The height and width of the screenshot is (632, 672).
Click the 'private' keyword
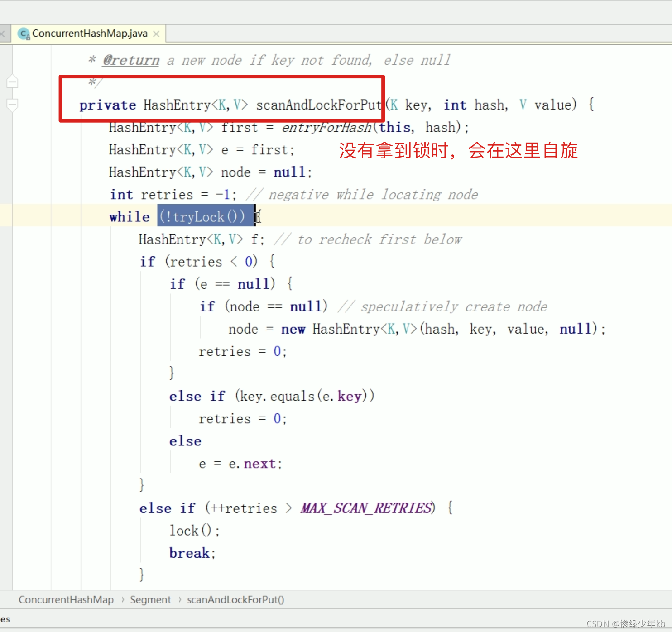click(107, 105)
